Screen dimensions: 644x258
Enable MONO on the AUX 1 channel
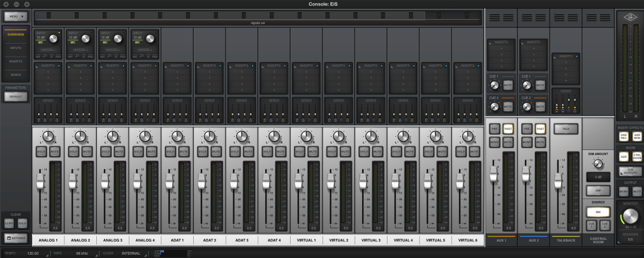494,142
